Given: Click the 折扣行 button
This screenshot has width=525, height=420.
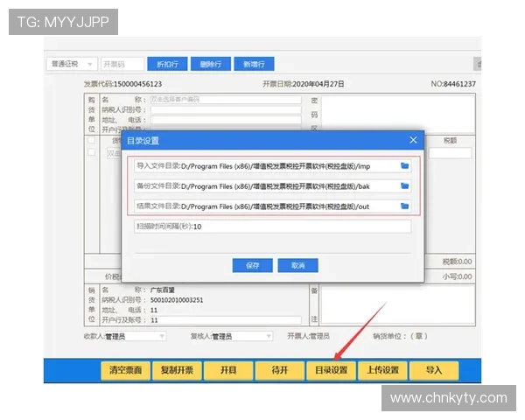Looking at the screenshot, I should 167,64.
